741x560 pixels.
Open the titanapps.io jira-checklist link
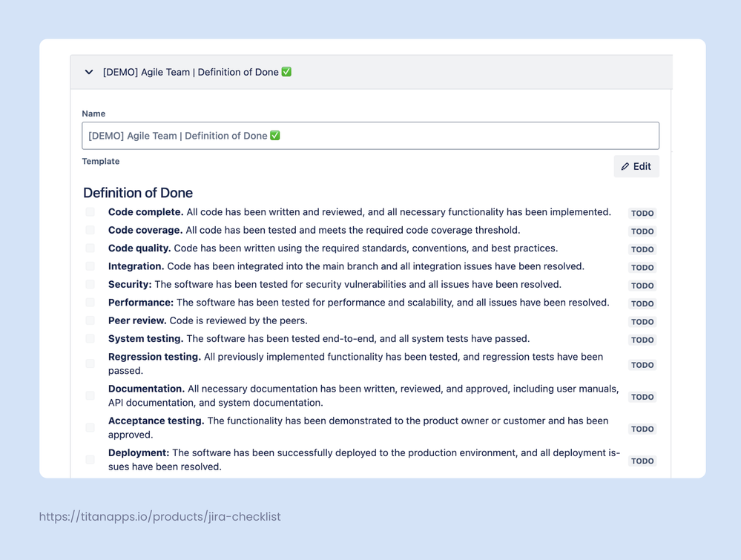coord(160,516)
